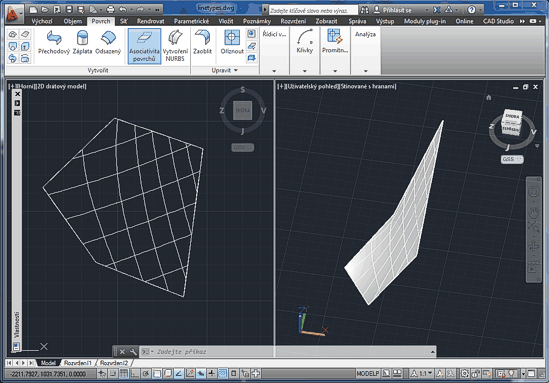Open the GSS coordinate system dropdown in right viewport
The image size is (549, 383).
click(x=512, y=159)
